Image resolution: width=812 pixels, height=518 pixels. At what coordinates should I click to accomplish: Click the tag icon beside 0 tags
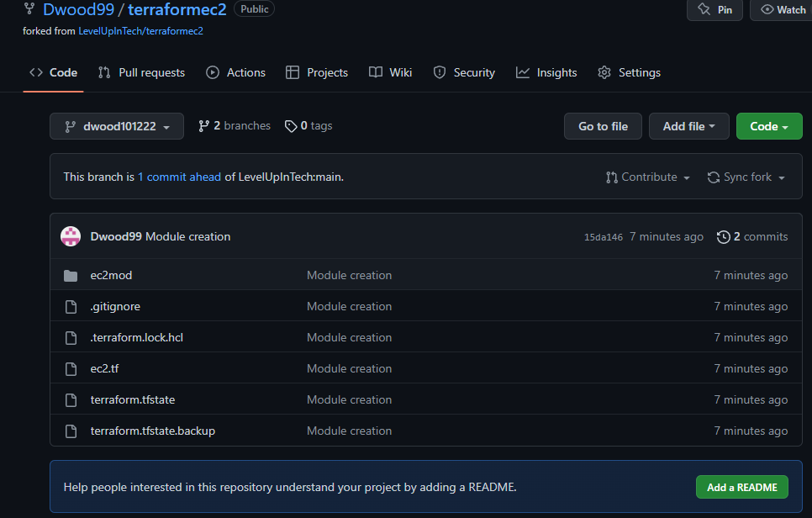pyautogui.click(x=291, y=126)
